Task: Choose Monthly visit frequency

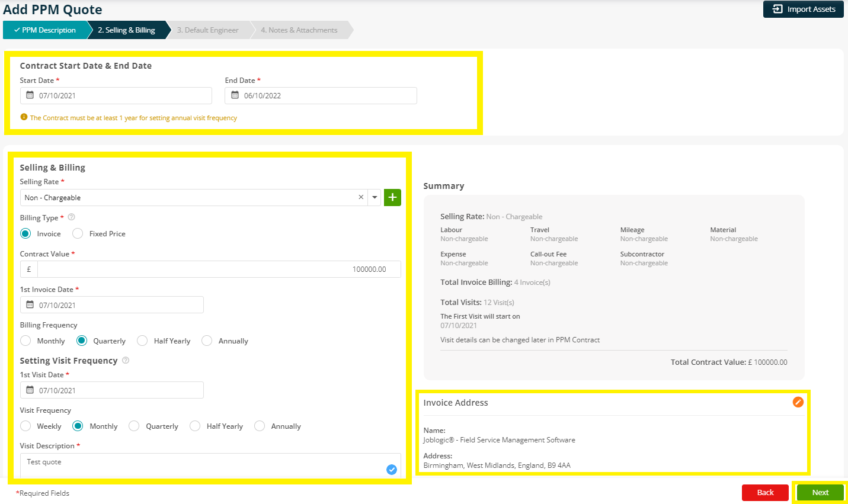Action: point(78,426)
